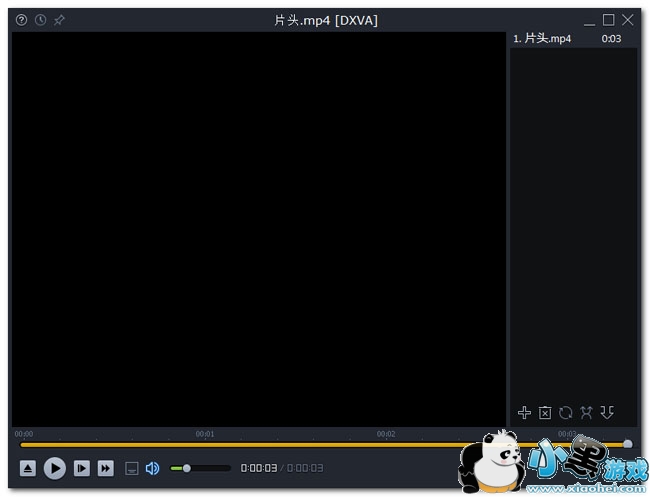The image size is (650, 497).
Task: Click the total duration 0:00:03 display
Action: coord(305,468)
